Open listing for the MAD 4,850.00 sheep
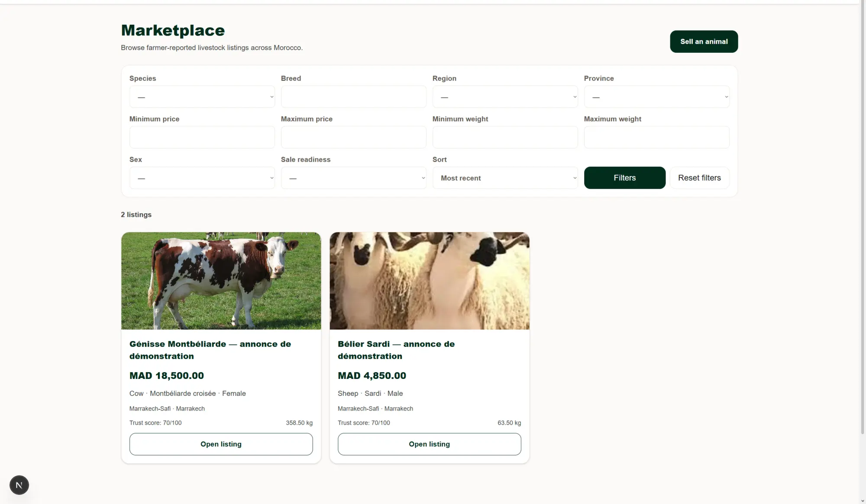 pos(429,444)
